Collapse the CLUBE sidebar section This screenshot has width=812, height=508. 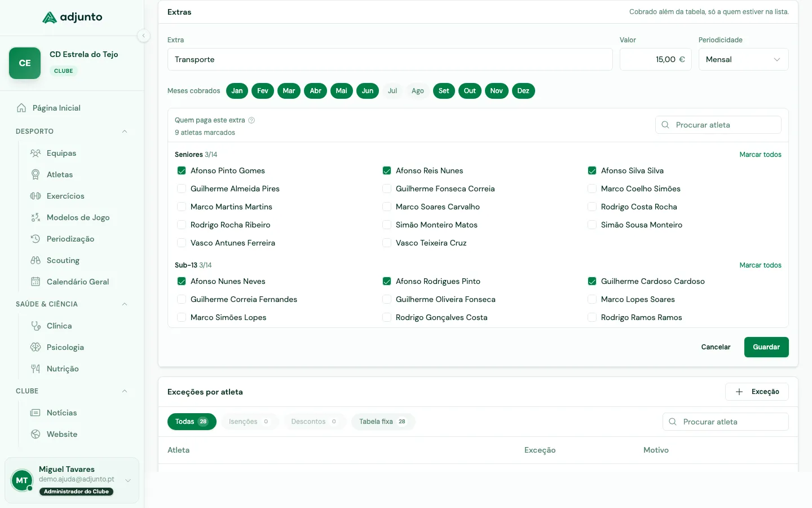(x=125, y=391)
